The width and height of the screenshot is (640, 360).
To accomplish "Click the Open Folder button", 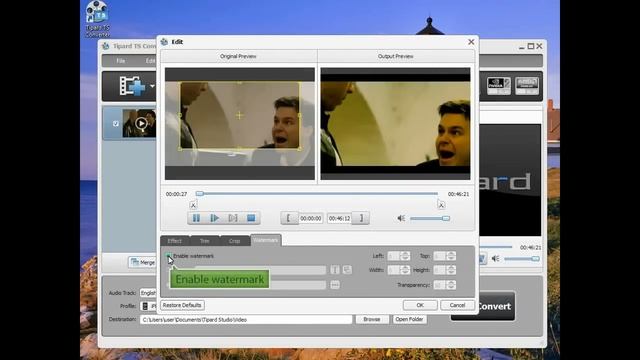I will click(x=409, y=319).
